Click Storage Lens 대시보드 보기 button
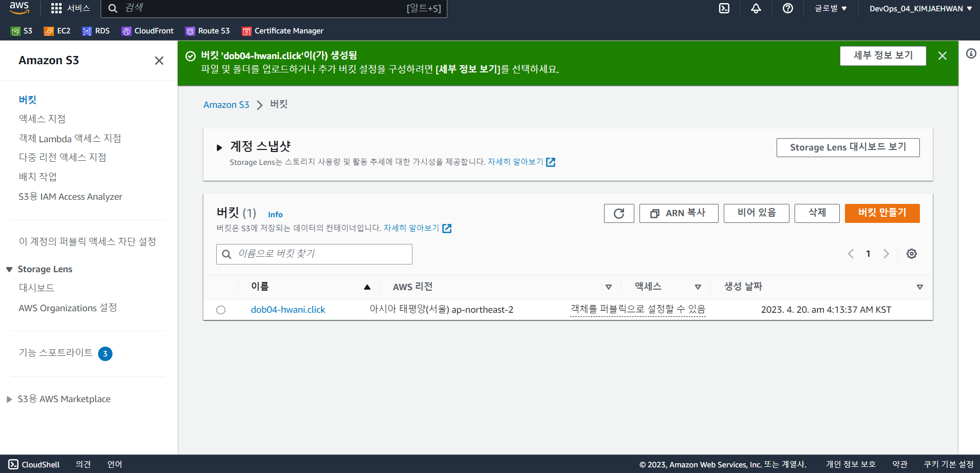The height and width of the screenshot is (473, 980). click(848, 147)
